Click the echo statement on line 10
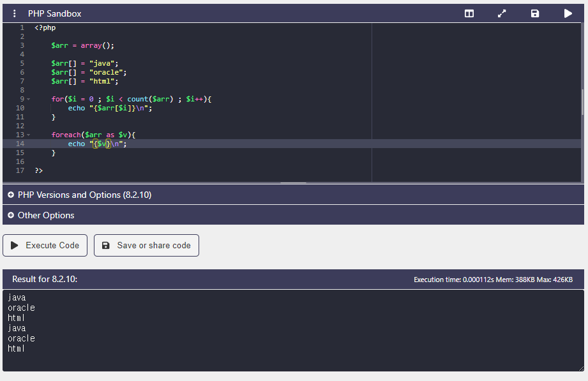This screenshot has height=381, width=588. 110,108
